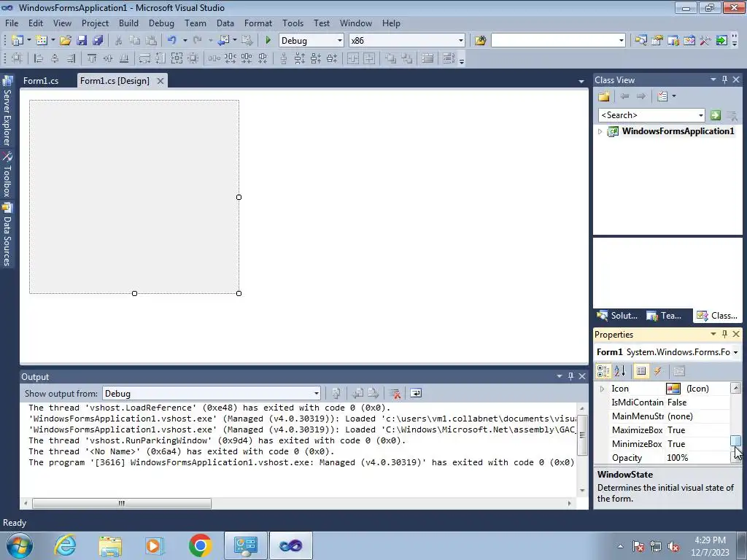Open the File menu
This screenshot has height=560, width=747.
click(x=12, y=23)
